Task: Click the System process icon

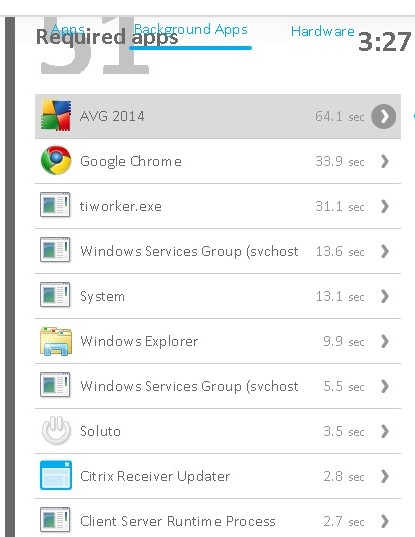Action: 55,295
